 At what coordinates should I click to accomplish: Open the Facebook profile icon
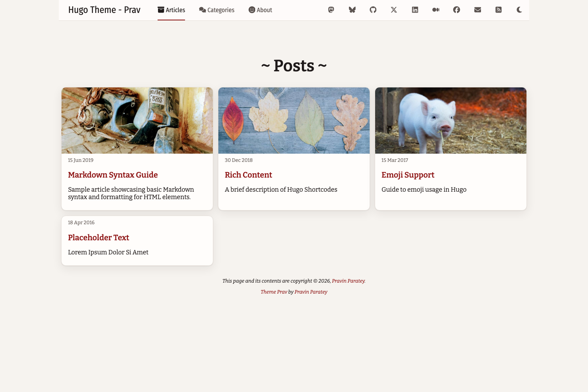point(457,10)
